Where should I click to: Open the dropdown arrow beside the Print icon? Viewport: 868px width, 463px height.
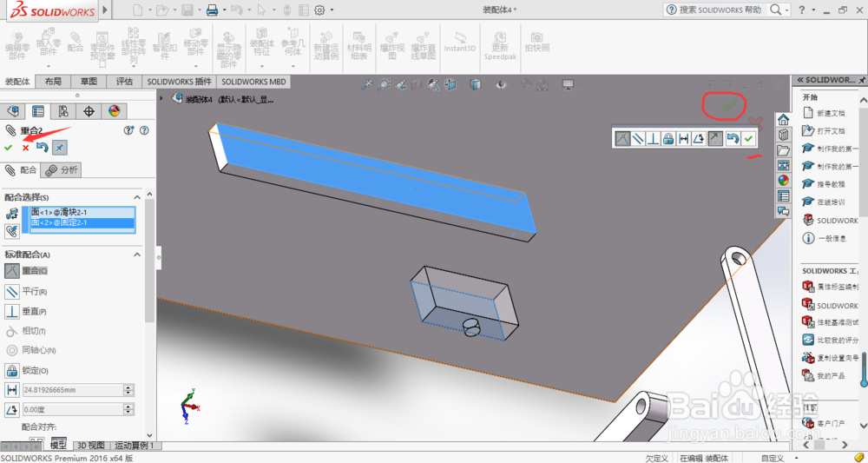(x=224, y=10)
